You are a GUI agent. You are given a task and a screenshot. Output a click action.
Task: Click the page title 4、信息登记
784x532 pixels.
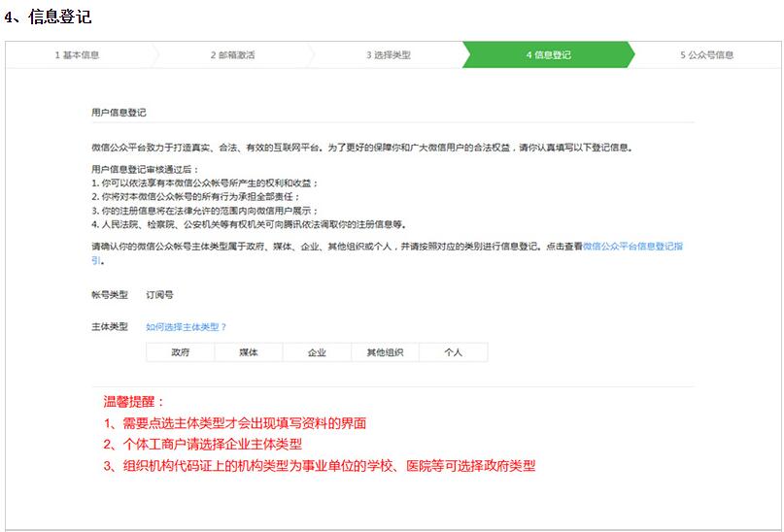(x=48, y=17)
